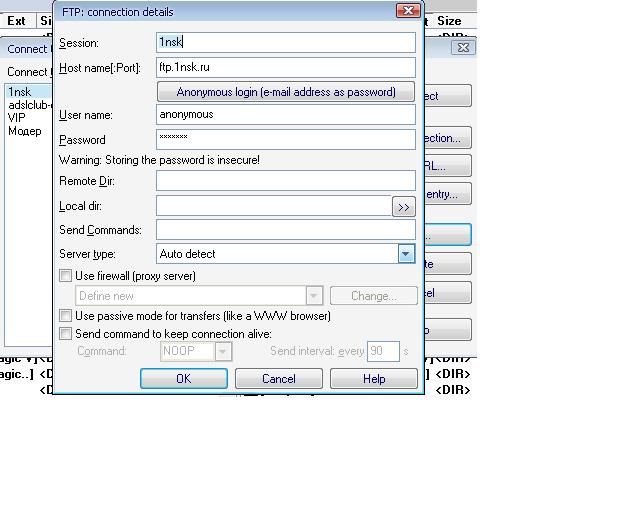Click the local dir browse >> button
The height and width of the screenshot is (512, 640).
click(x=403, y=207)
